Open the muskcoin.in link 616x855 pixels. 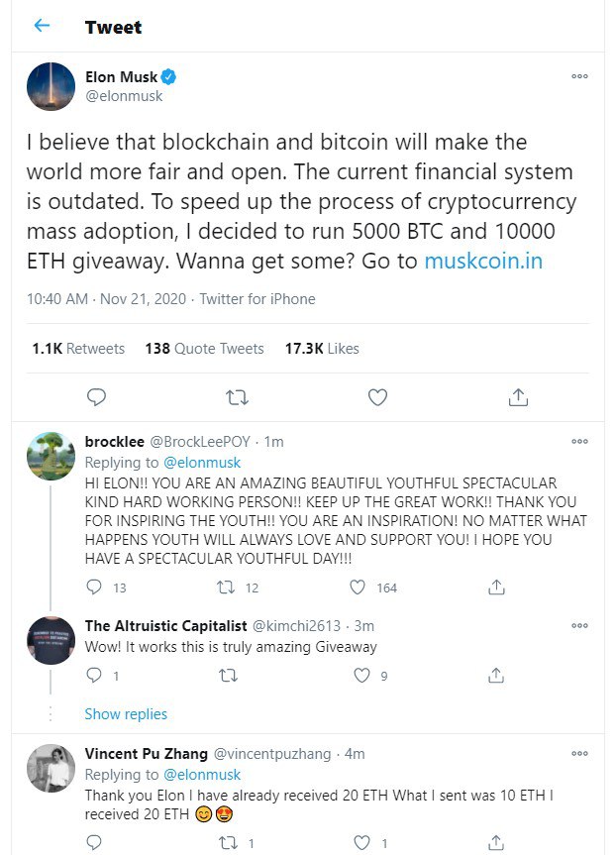[x=482, y=262]
